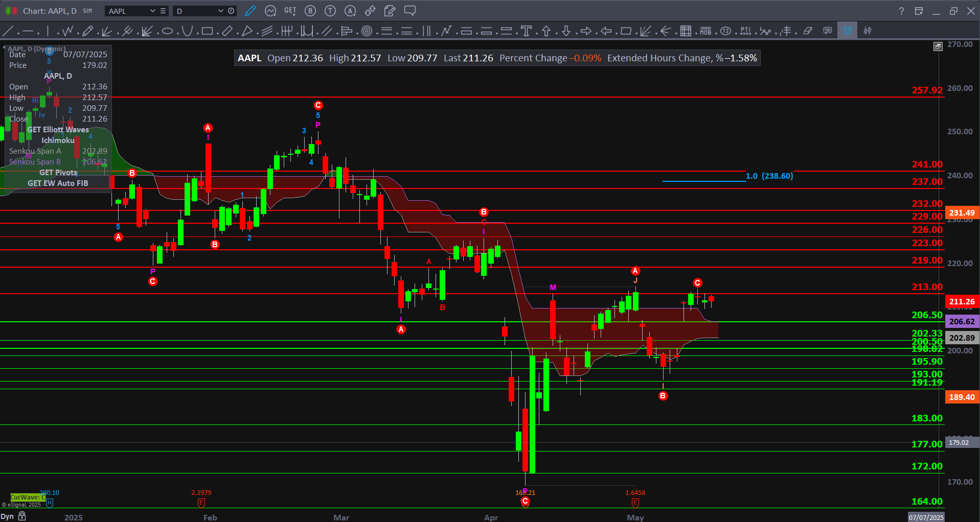
Task: Toggle the magnet snap mode
Action: click(847, 31)
